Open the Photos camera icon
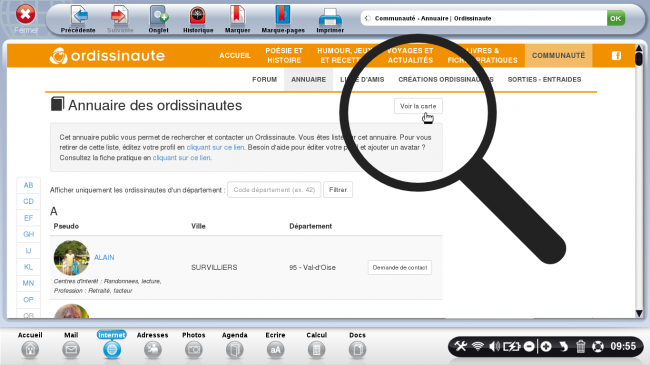Image resolution: width=650 pixels, height=365 pixels. tap(194, 350)
